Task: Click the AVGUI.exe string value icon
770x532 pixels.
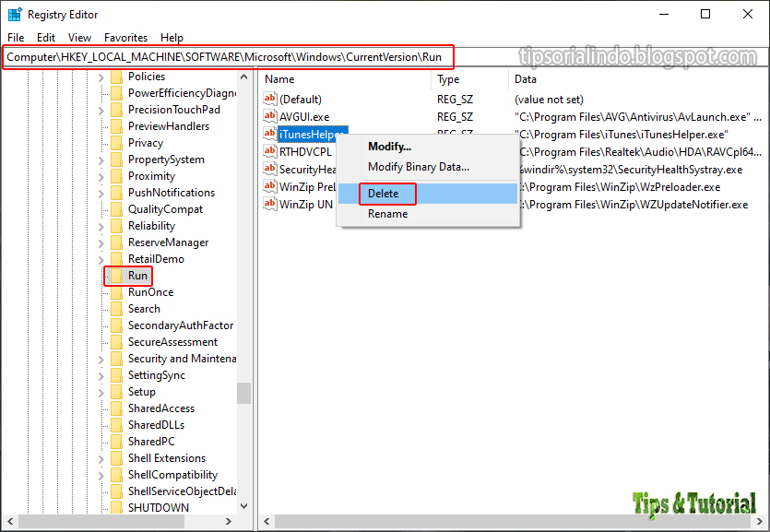Action: point(269,116)
